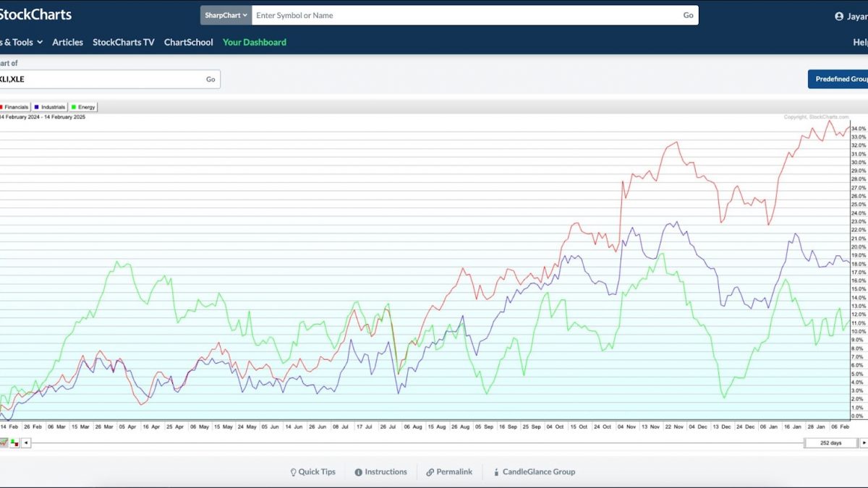Open the Help menu item
868x488 pixels.
(860, 42)
